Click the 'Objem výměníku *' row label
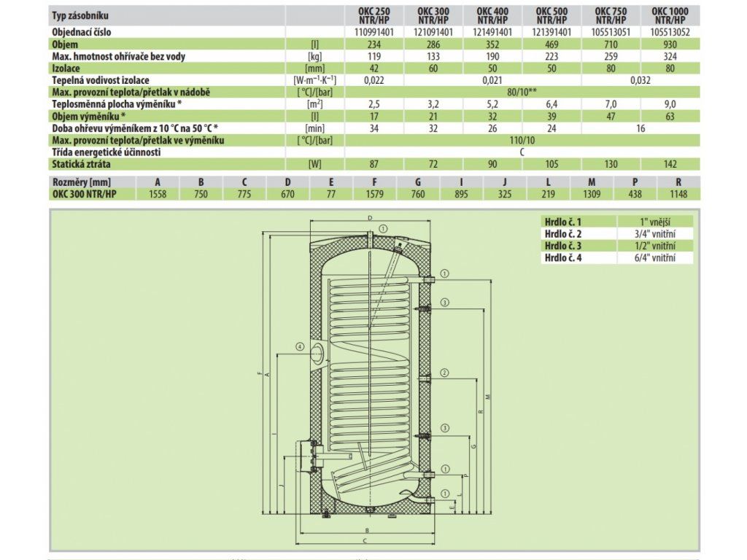 89,116
